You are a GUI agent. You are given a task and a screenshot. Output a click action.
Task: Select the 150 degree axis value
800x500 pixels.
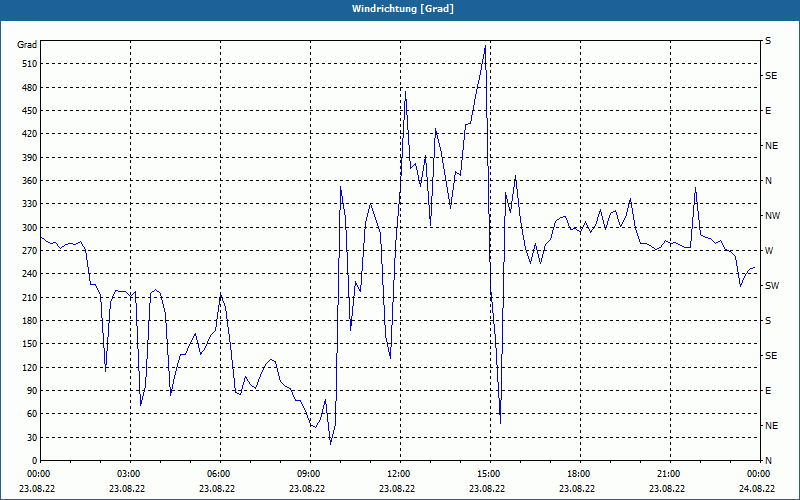31,344
